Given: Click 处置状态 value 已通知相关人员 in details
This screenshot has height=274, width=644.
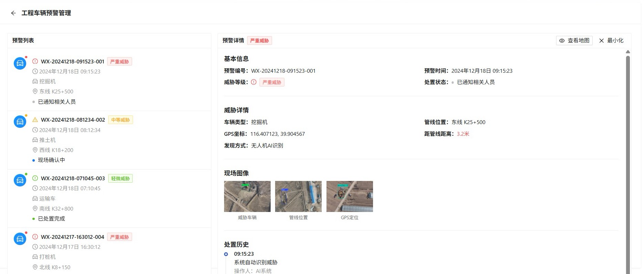Looking at the screenshot, I should pyautogui.click(x=476, y=82).
